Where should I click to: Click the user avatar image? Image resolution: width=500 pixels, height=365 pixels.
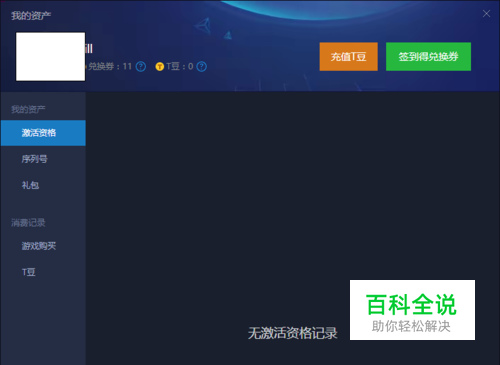click(50, 56)
